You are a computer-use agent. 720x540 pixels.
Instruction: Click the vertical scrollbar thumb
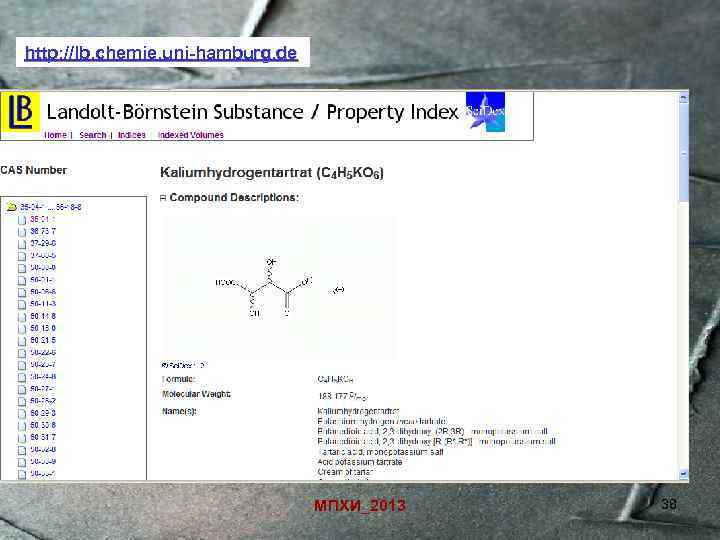683,153
